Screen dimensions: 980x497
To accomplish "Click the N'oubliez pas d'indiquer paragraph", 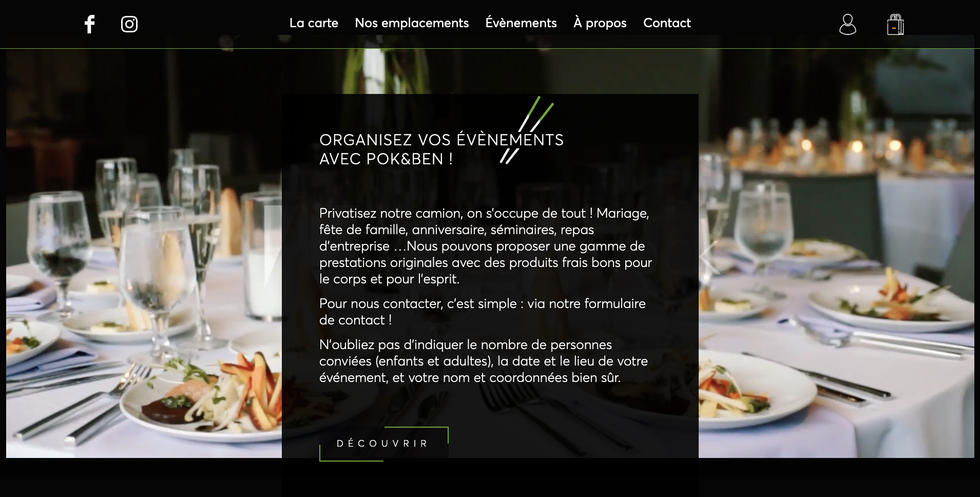I will point(484,361).
